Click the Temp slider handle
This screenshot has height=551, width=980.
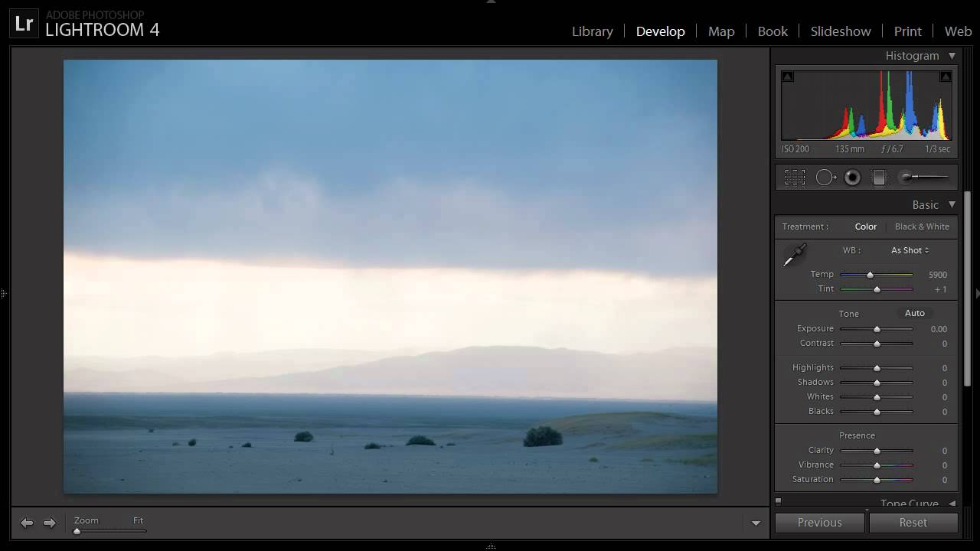click(870, 275)
